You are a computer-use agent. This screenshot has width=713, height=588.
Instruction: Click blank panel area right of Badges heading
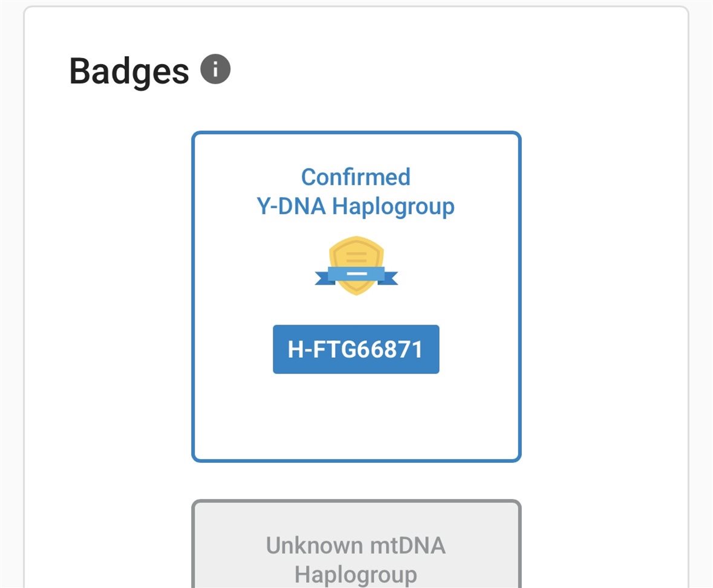pos(455,71)
